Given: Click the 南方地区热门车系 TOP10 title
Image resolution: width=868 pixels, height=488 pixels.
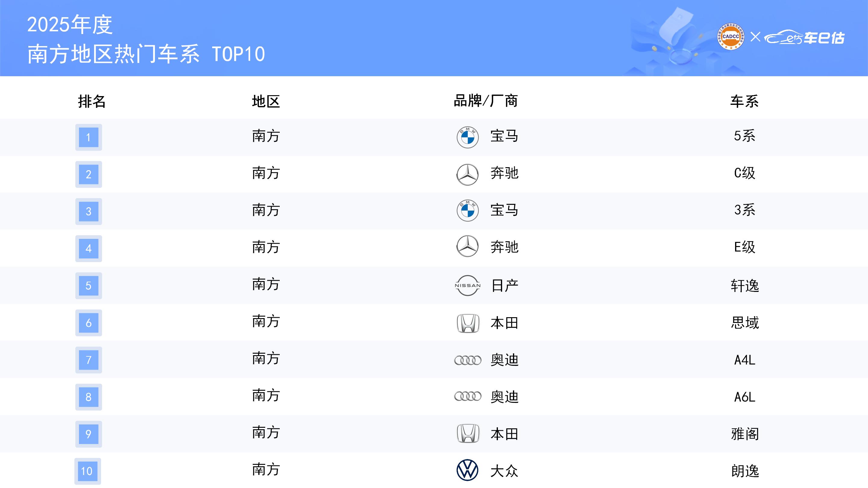Looking at the screenshot, I should coord(146,54).
